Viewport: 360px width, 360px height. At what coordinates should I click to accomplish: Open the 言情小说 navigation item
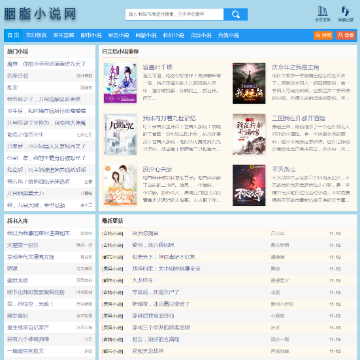click(x=228, y=35)
